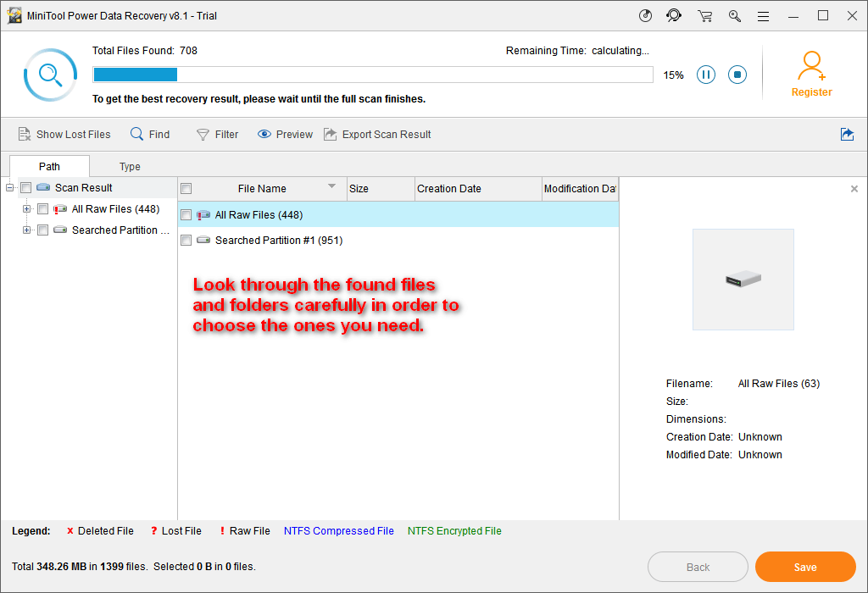Click the Deleted File legend entry
This screenshot has width=868, height=593.
coord(100,531)
